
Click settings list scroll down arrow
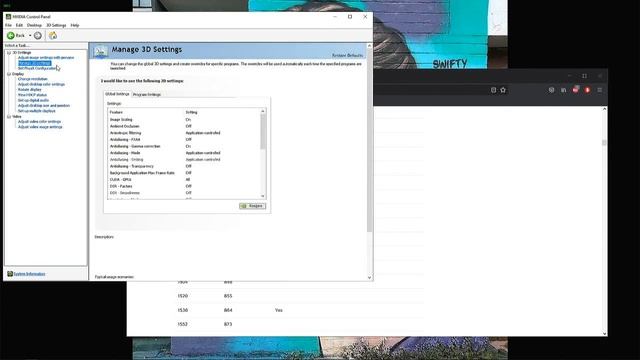coord(263,196)
